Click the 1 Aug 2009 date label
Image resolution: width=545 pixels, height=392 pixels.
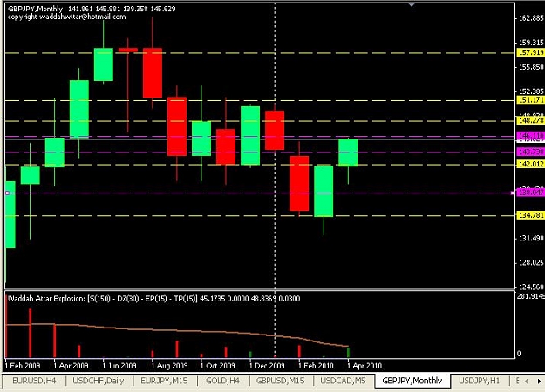169,366
